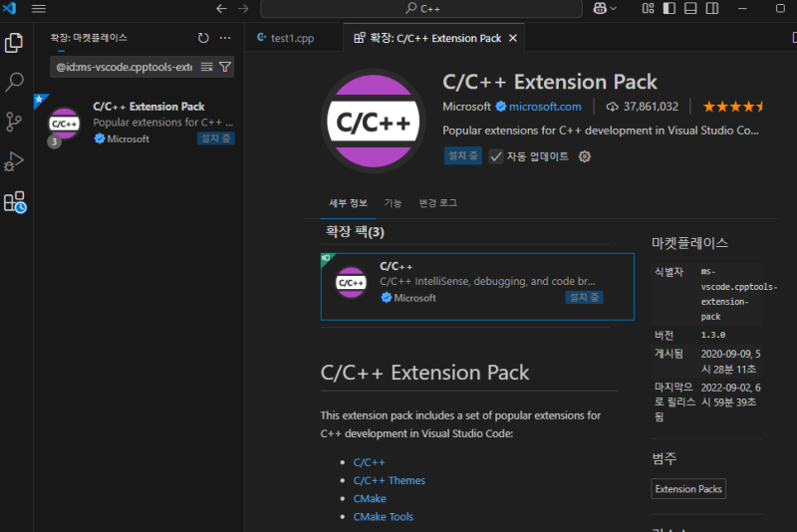Close the C/C++ Extension Pack tab
Image resolution: width=797 pixels, height=532 pixels.
click(x=513, y=38)
